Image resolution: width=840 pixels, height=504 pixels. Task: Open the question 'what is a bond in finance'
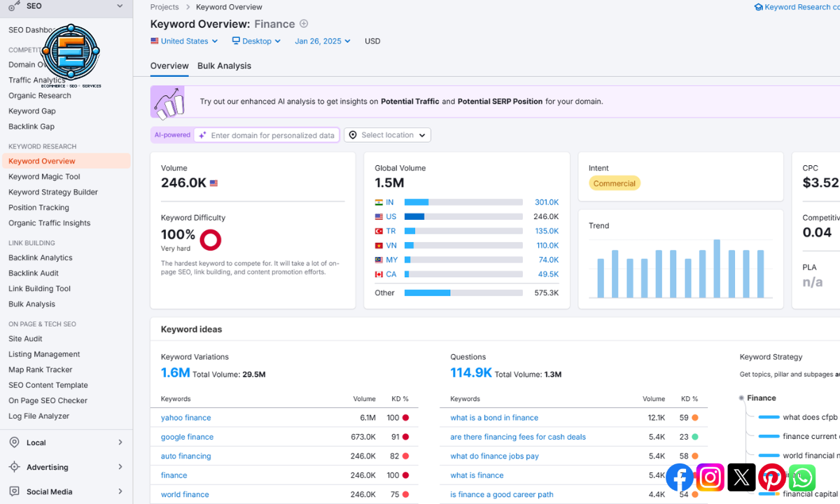pos(494,417)
